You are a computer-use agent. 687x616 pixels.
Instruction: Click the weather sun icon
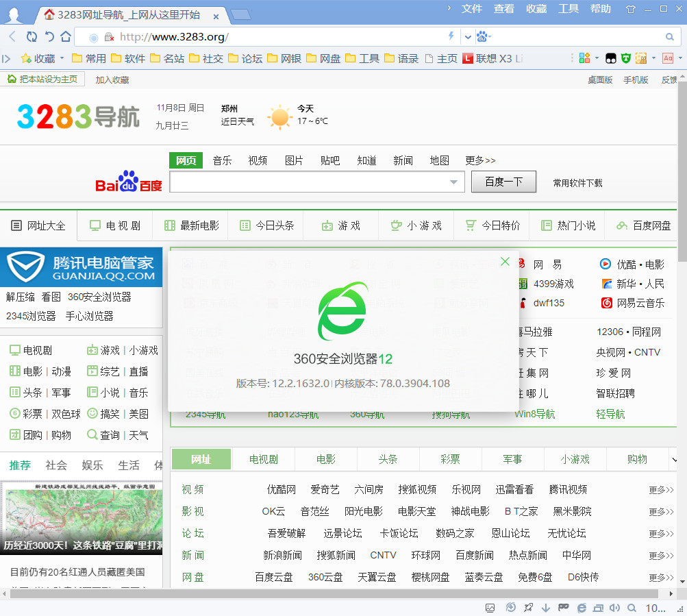tap(279, 117)
